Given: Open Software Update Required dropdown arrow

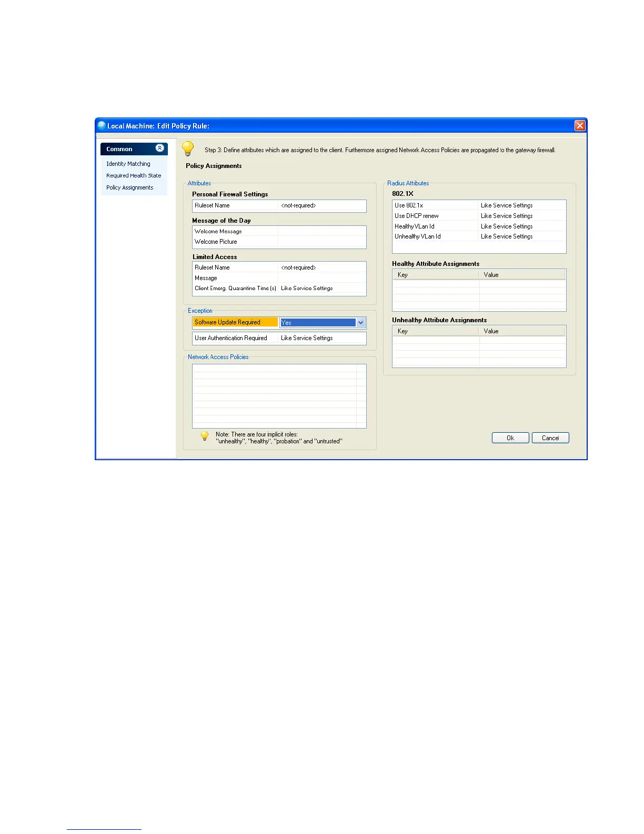Looking at the screenshot, I should click(x=361, y=323).
